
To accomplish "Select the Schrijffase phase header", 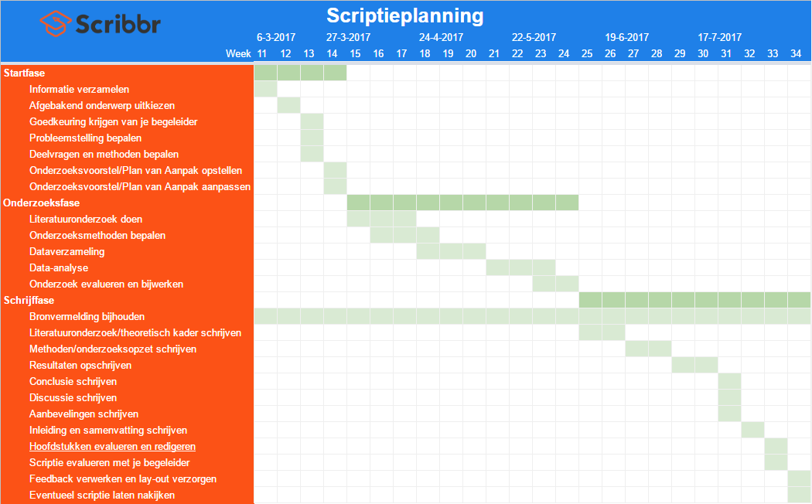I will [x=29, y=301].
